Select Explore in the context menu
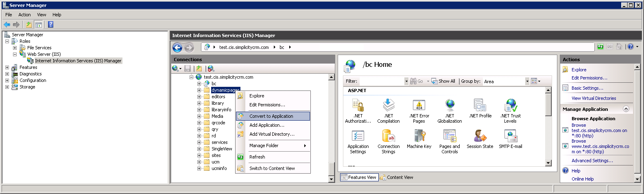Image resolution: width=644 pixels, height=194 pixels. (x=273, y=96)
